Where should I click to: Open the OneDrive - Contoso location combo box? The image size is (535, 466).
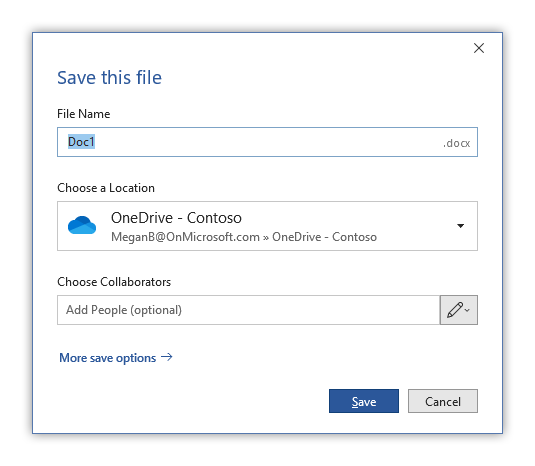[x=267, y=226]
